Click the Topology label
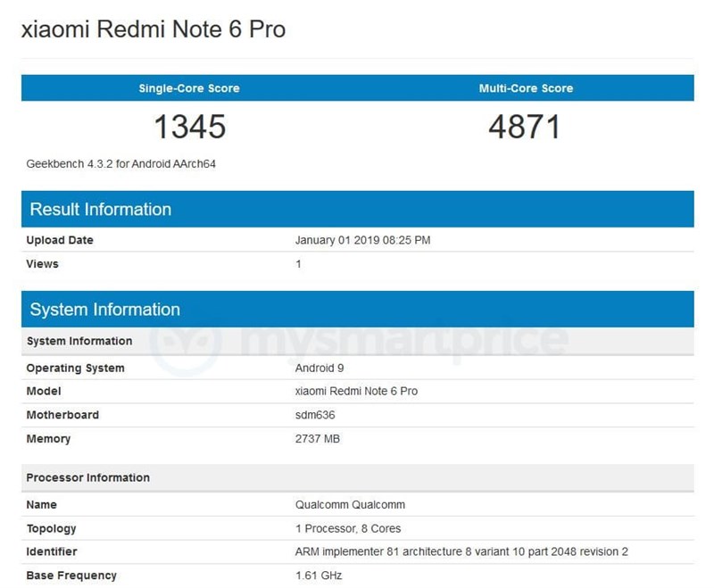The width and height of the screenshot is (714, 588). [51, 528]
